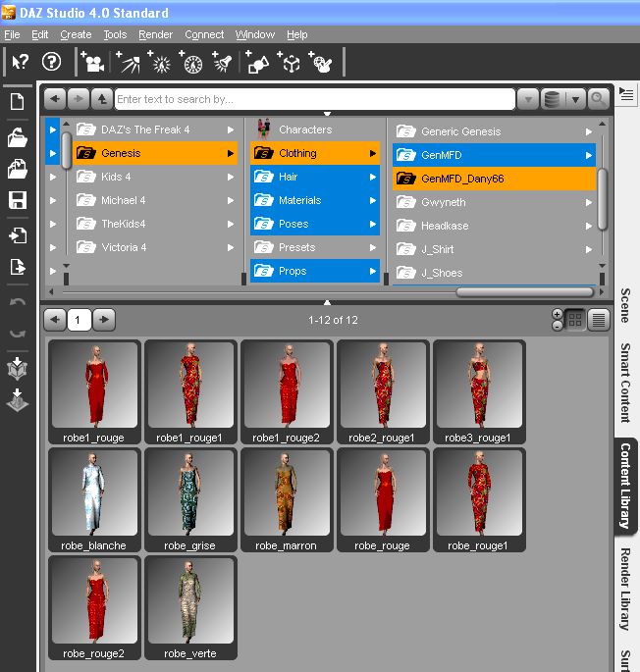The image size is (640, 672).
Task: Go up one folder level
Action: point(102,99)
